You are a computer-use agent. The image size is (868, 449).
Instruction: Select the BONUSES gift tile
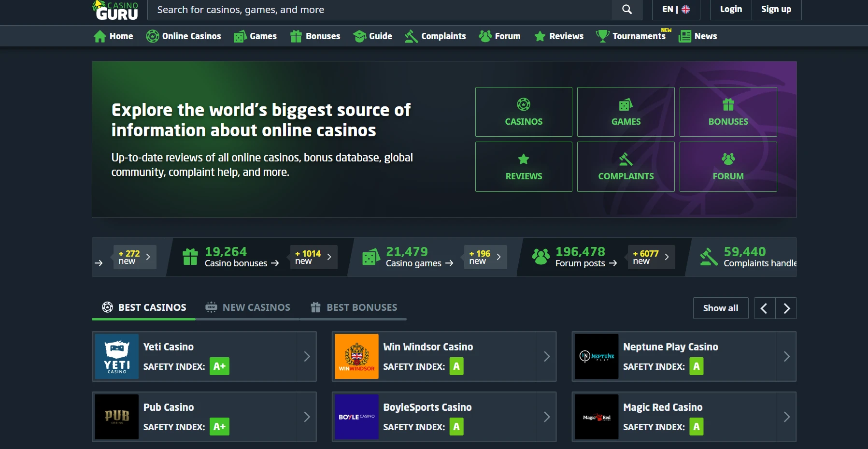[728, 112]
